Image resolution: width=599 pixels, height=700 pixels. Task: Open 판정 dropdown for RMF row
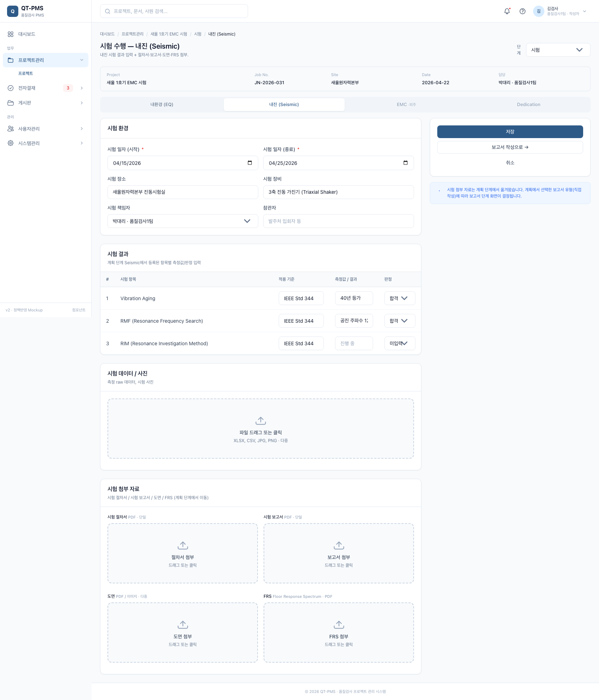point(400,321)
